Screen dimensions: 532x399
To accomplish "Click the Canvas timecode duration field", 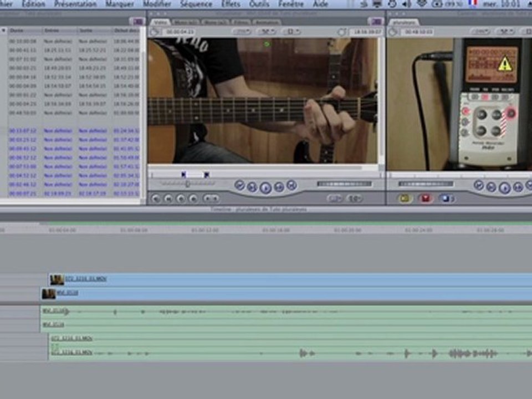I will (418, 32).
